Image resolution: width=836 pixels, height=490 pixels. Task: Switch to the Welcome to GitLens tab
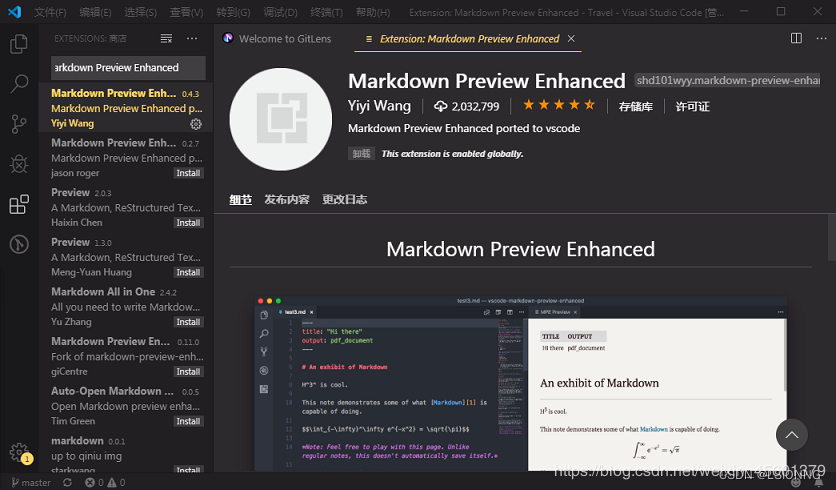tap(284, 38)
